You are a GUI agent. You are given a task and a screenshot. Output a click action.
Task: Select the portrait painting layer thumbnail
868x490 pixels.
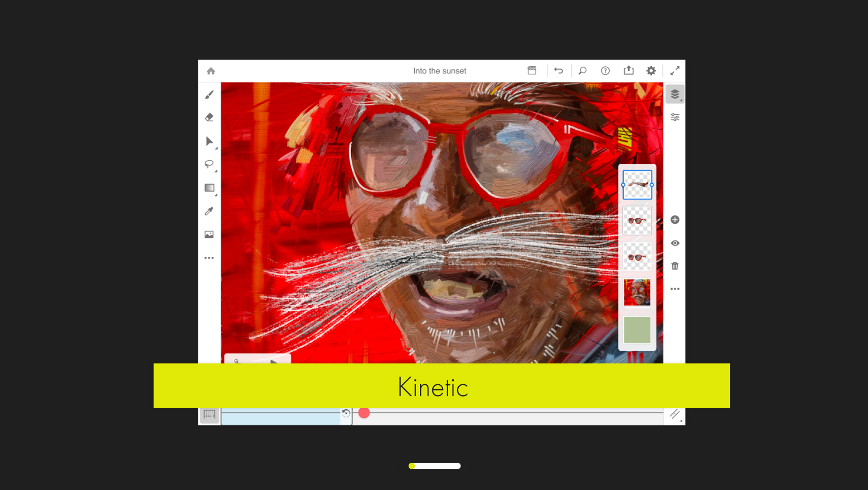pyautogui.click(x=637, y=292)
